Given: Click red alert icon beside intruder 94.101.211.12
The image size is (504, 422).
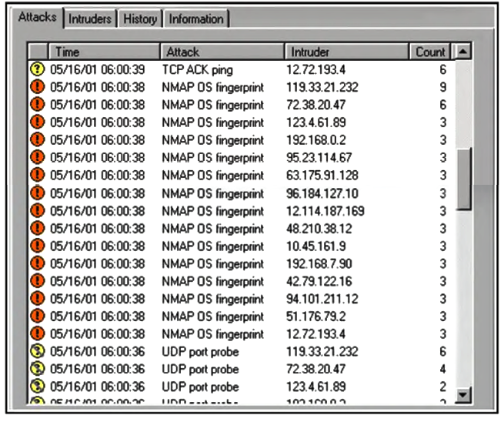Looking at the screenshot, I should click(x=37, y=299).
